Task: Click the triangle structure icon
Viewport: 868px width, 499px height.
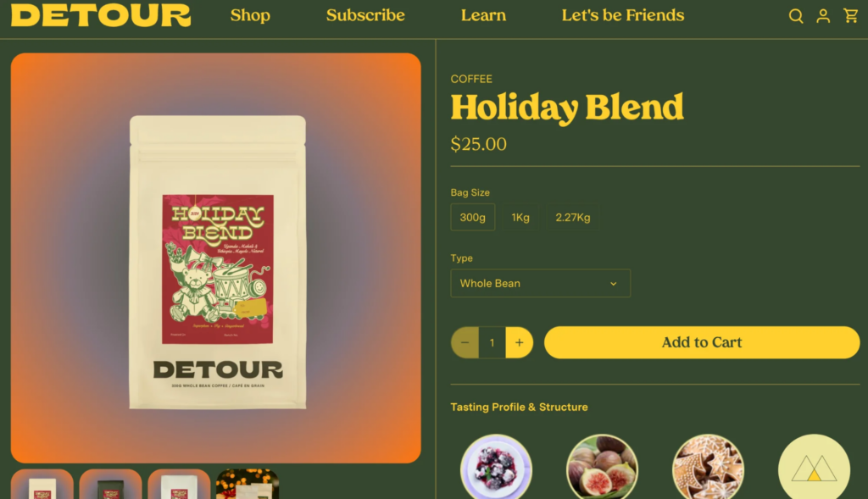Action: (x=814, y=467)
